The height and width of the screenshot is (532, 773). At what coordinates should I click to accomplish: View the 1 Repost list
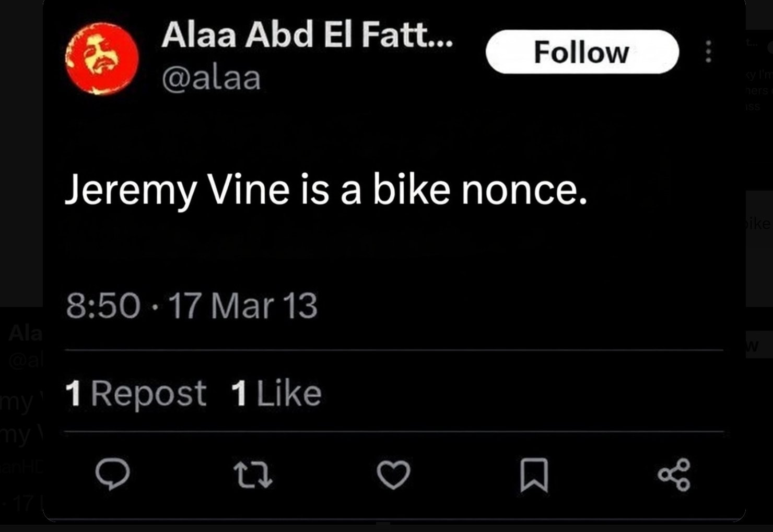click(x=136, y=393)
